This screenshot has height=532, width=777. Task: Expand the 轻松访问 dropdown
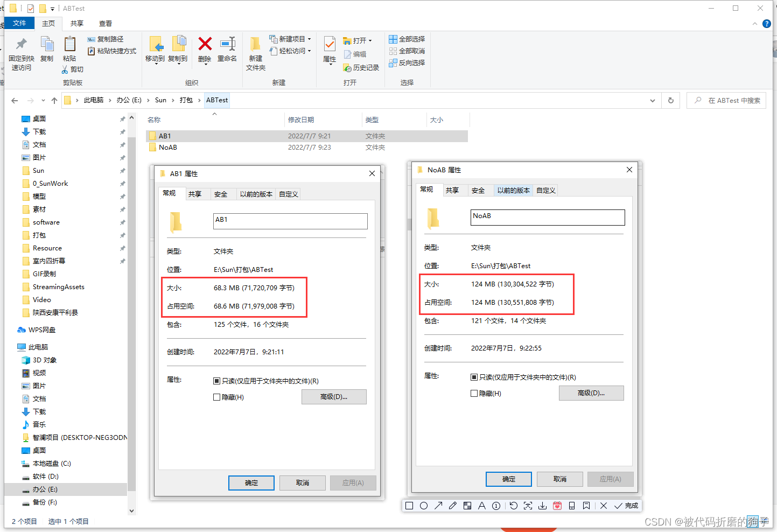point(310,51)
